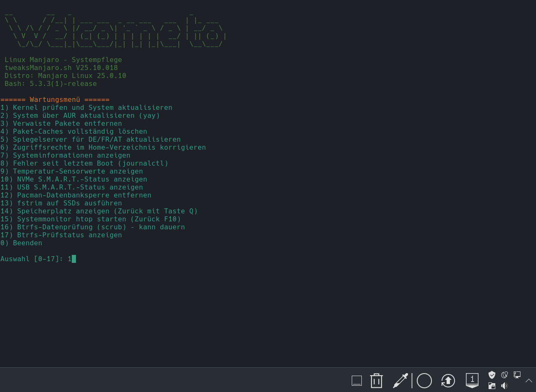Click the locked folder vault icon
Screen dimensions: 536x392
[492, 386]
